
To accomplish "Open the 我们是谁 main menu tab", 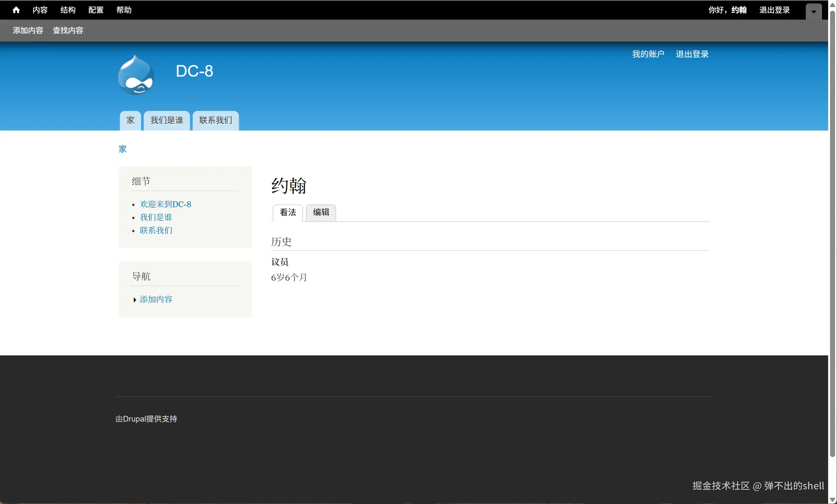I will tap(166, 121).
